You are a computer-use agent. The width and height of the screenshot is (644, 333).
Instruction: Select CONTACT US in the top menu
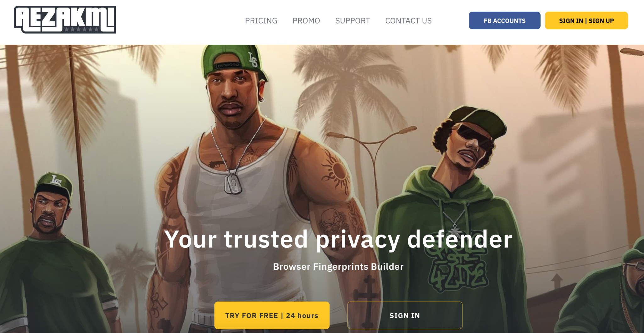[x=408, y=21]
